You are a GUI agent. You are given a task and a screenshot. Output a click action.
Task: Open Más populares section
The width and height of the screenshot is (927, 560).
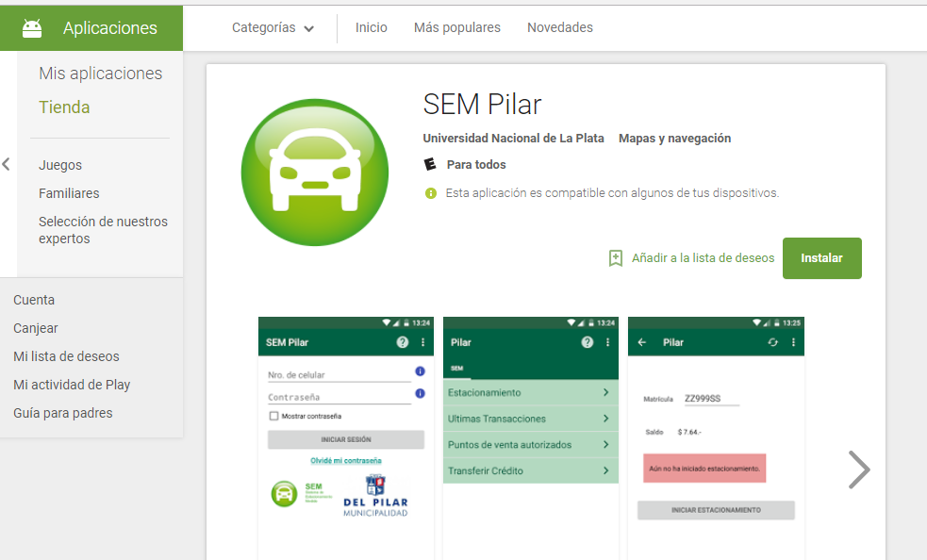pos(456,28)
